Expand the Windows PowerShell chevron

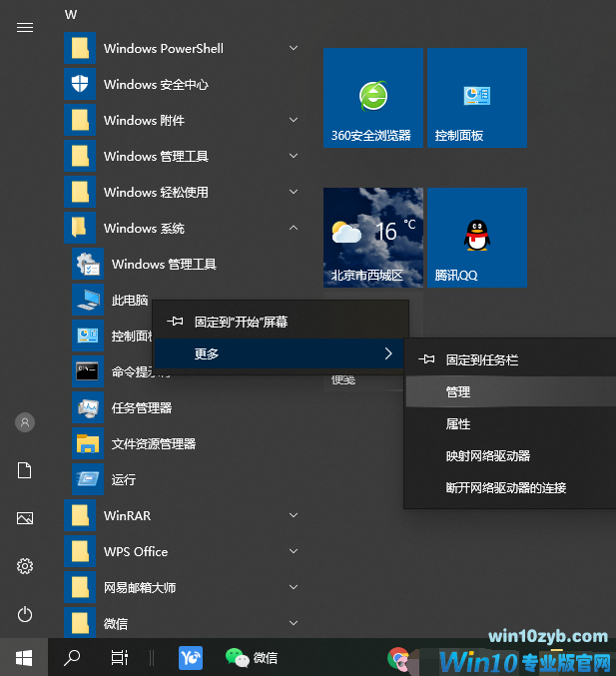click(294, 48)
